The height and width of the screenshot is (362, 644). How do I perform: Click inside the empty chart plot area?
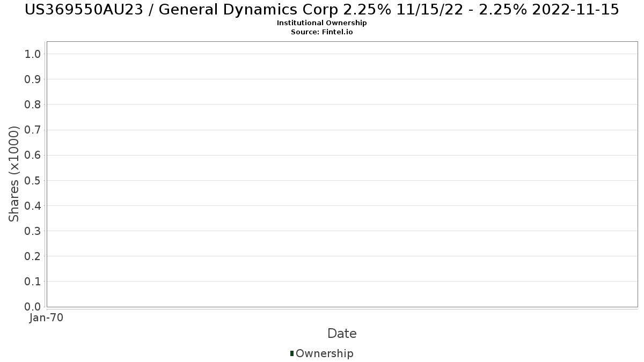click(342, 174)
